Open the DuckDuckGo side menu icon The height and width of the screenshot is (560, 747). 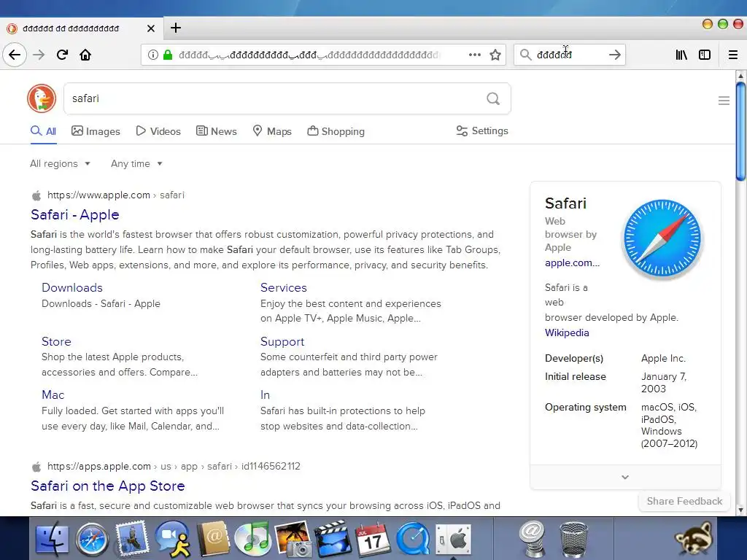pos(724,101)
